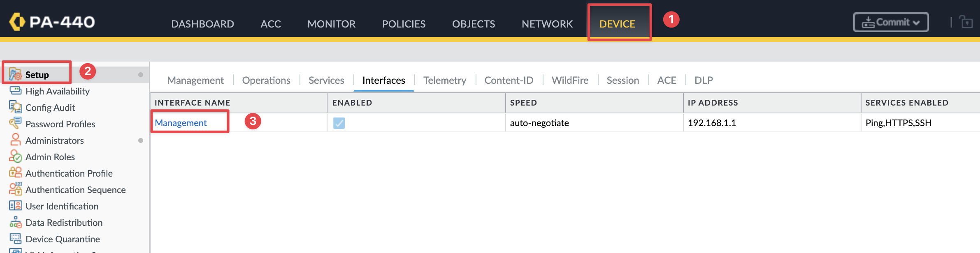Screen dimensions: 980x253
Task: Switch to the DLP tab
Action: (704, 80)
